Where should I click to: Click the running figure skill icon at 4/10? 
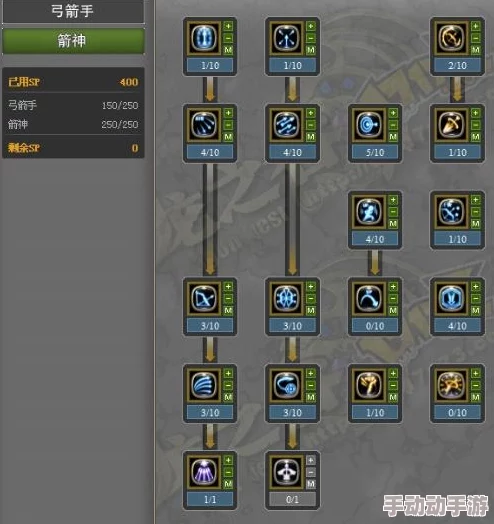[369, 211]
